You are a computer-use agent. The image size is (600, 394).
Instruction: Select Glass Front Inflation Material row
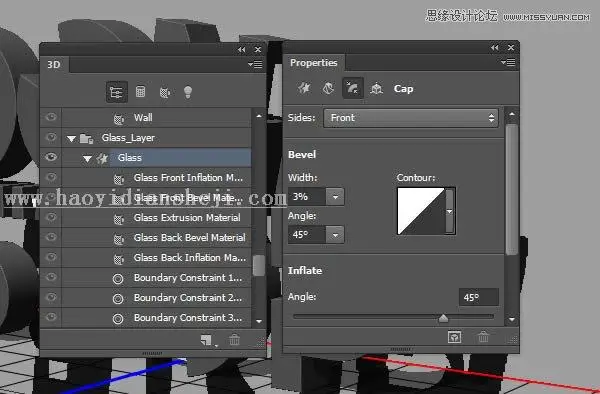pos(156,177)
